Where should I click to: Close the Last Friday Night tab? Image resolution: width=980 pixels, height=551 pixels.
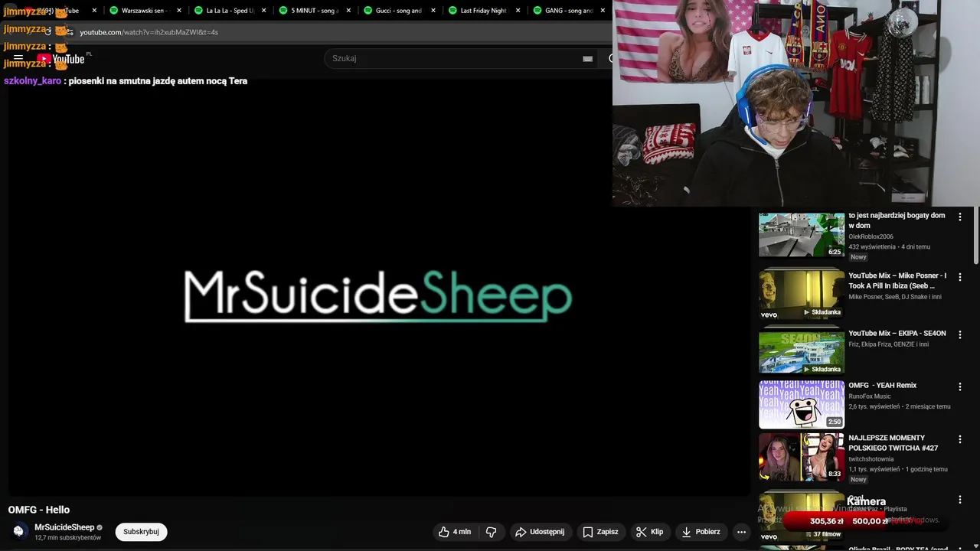pyautogui.click(x=518, y=11)
